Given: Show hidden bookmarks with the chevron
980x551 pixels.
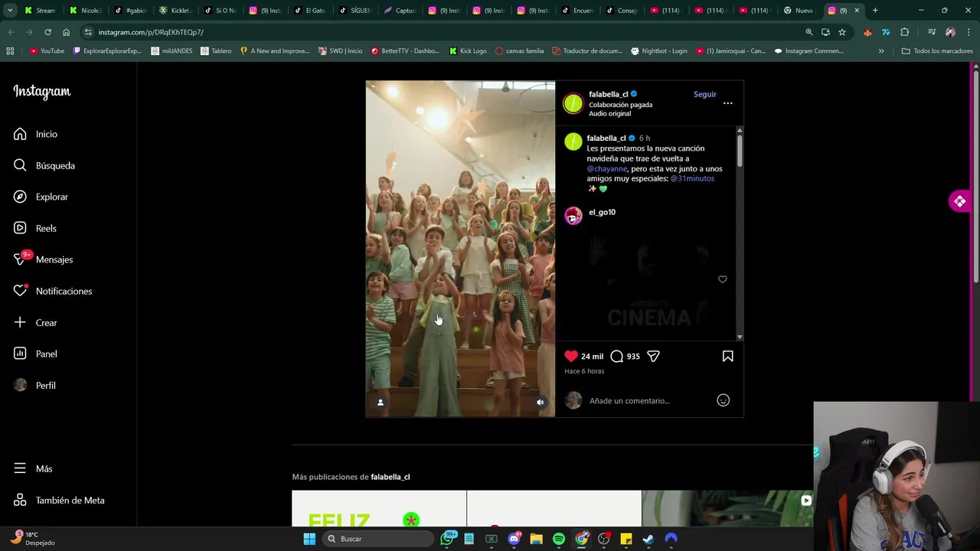Looking at the screenshot, I should coord(881,51).
